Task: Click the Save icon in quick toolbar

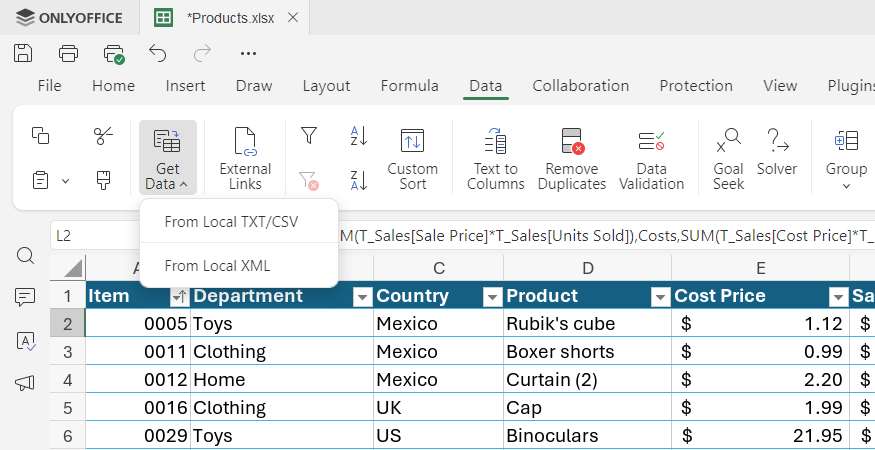Action: 23,53
